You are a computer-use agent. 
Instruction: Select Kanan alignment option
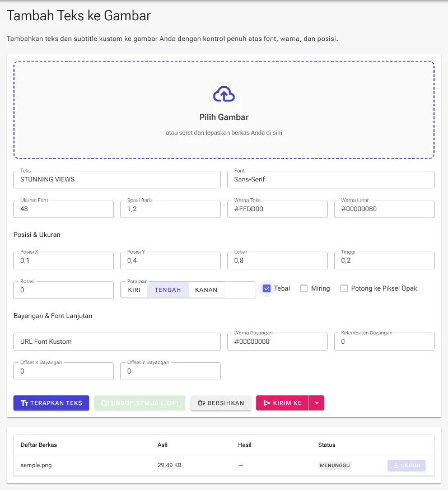(206, 290)
